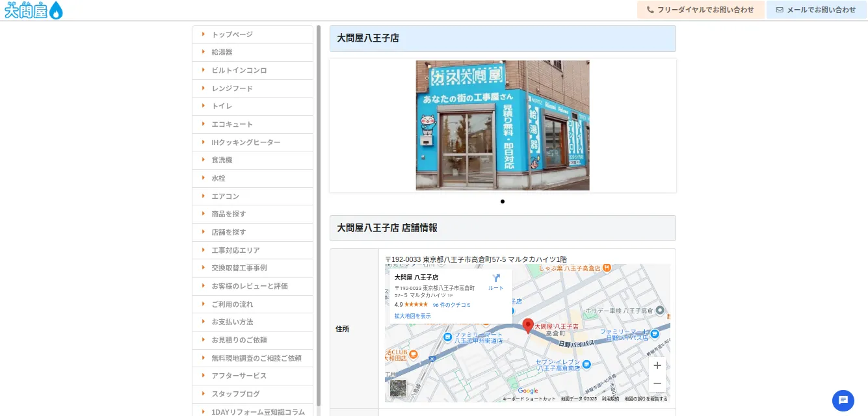Image resolution: width=868 pixels, height=416 pixels.
Task: Zoom in the map with the plus button
Action: click(657, 366)
